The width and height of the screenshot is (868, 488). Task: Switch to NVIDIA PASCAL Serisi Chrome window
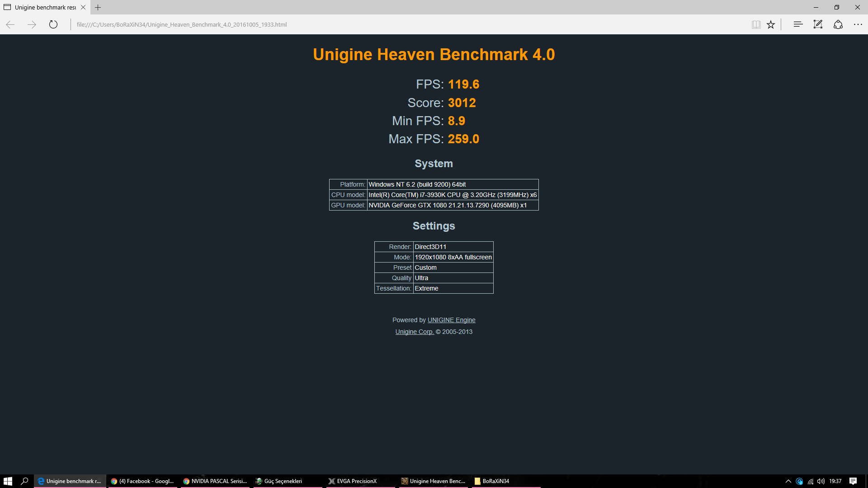tap(215, 481)
